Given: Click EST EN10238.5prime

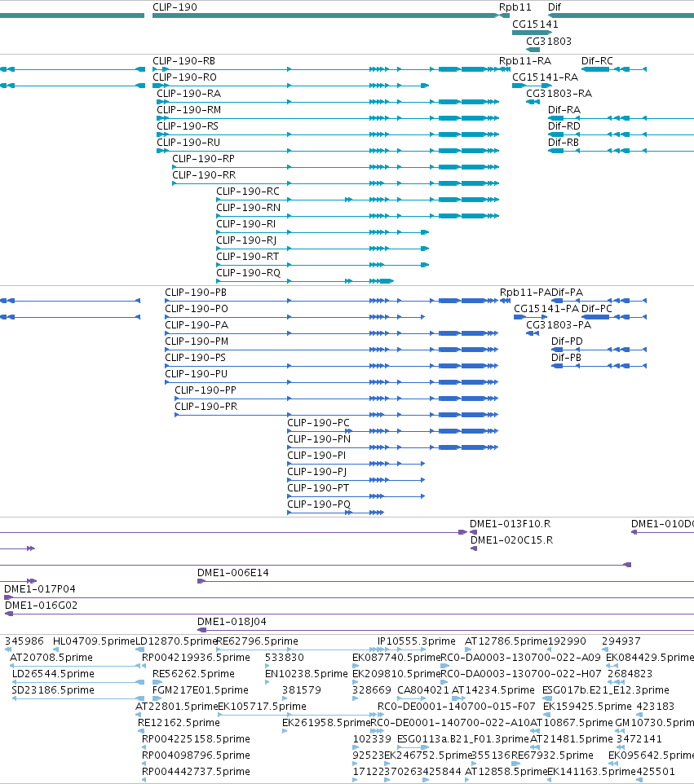Looking at the screenshot, I should (306, 673).
